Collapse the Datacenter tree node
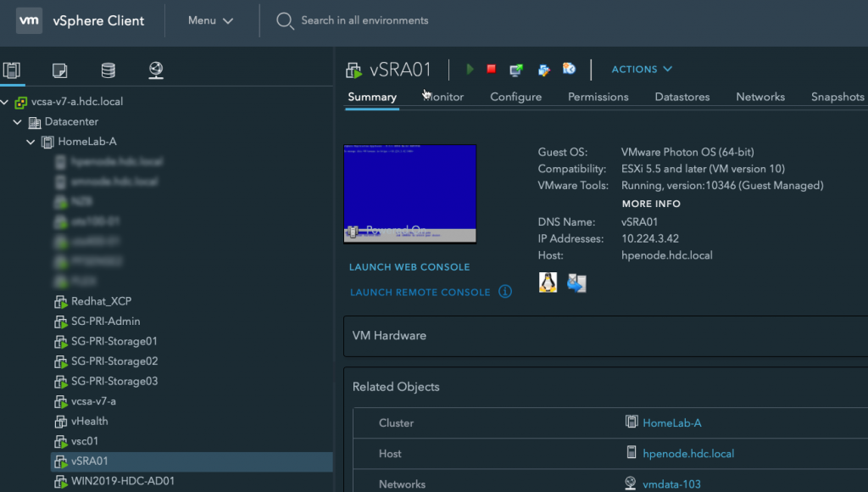This screenshot has height=492, width=868. [x=18, y=122]
